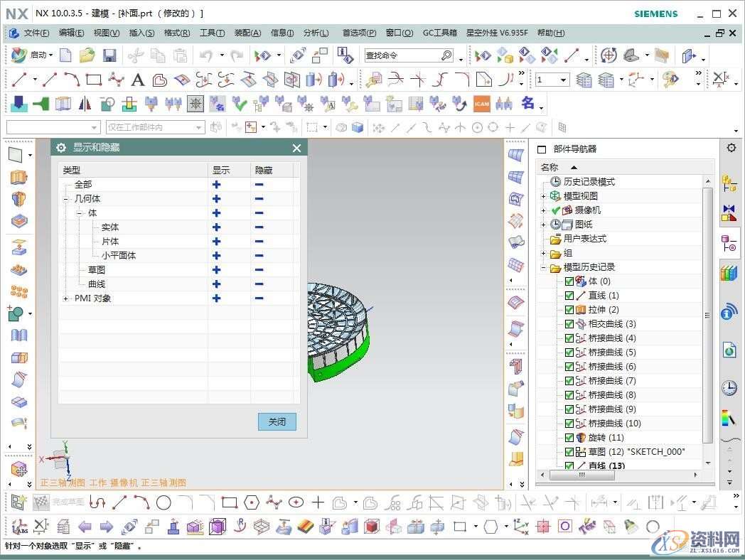Toggle checkbox for 旋转 (11) feature

click(569, 438)
